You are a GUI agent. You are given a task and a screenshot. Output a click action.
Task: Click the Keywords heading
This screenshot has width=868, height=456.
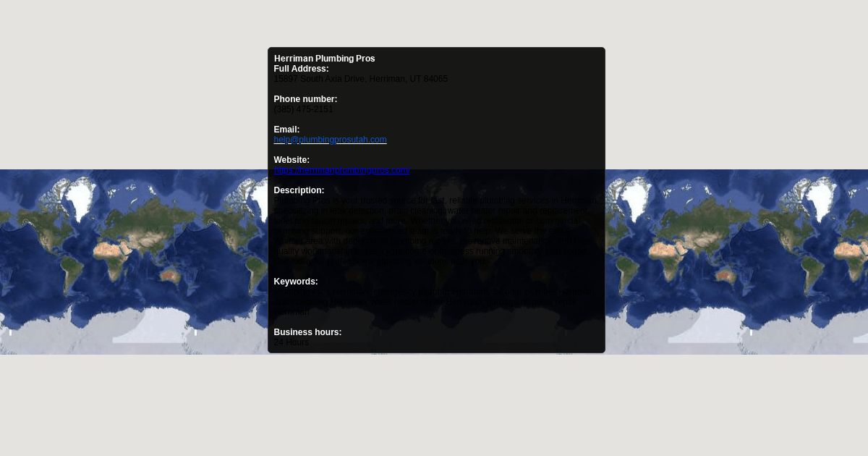(x=296, y=282)
